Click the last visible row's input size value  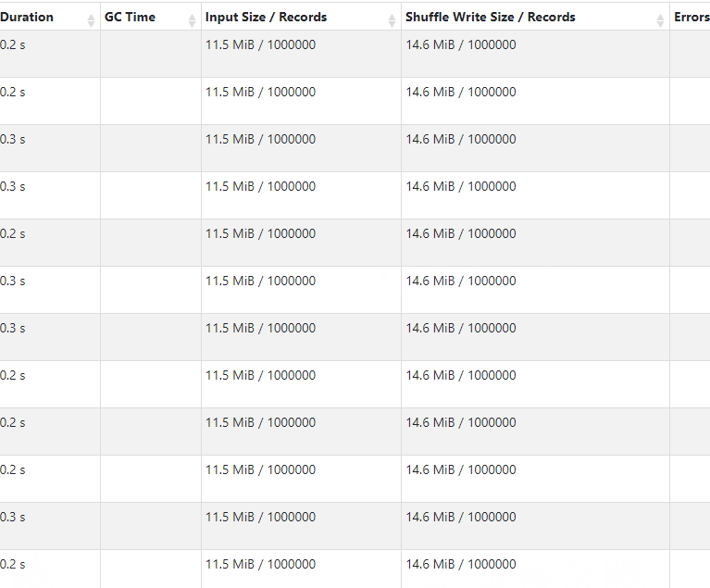(x=260, y=565)
